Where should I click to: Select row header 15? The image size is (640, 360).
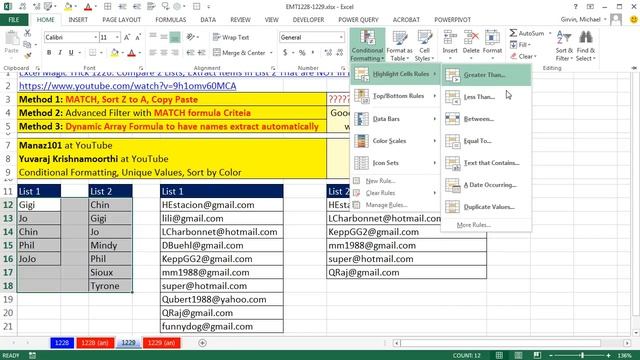(x=8, y=245)
